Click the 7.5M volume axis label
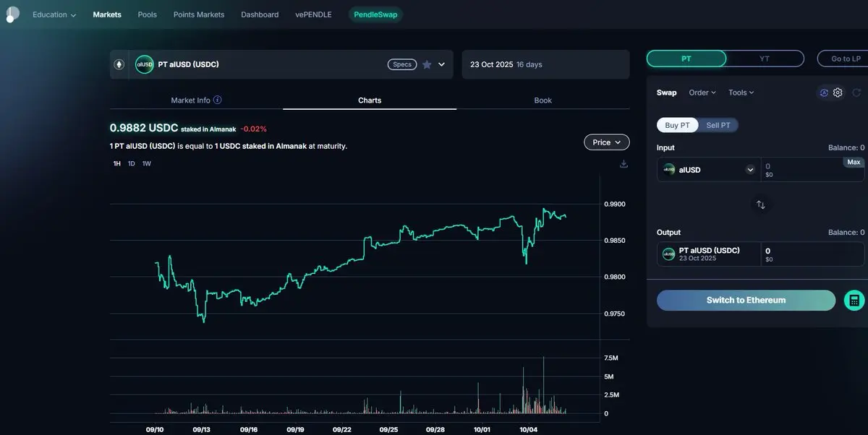This screenshot has width=868, height=435. click(x=611, y=358)
